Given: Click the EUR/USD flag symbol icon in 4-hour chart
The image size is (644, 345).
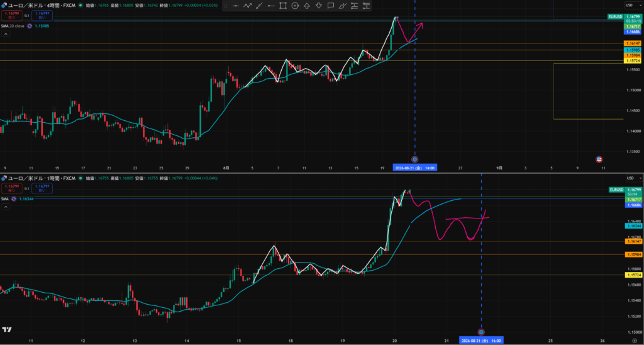Looking at the screenshot, I should coord(4,6).
